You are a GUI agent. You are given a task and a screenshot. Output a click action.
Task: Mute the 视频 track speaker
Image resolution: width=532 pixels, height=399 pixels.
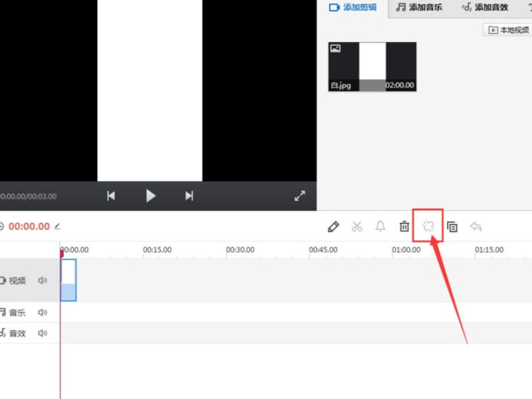click(43, 281)
